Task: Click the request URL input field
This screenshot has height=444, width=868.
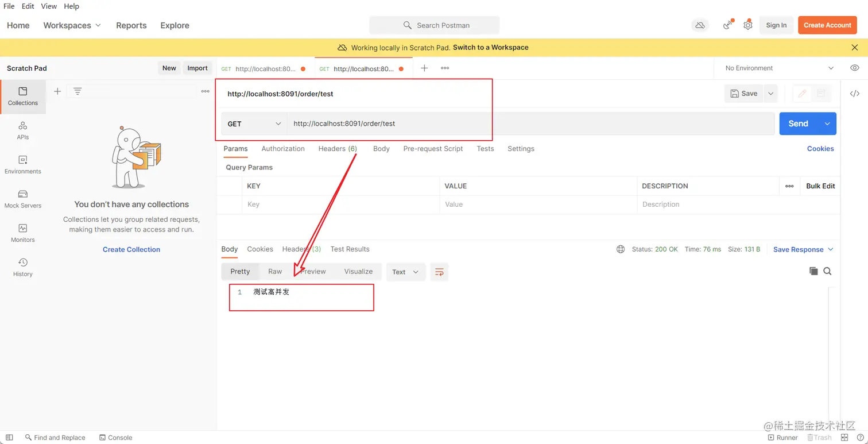Action: (x=531, y=123)
